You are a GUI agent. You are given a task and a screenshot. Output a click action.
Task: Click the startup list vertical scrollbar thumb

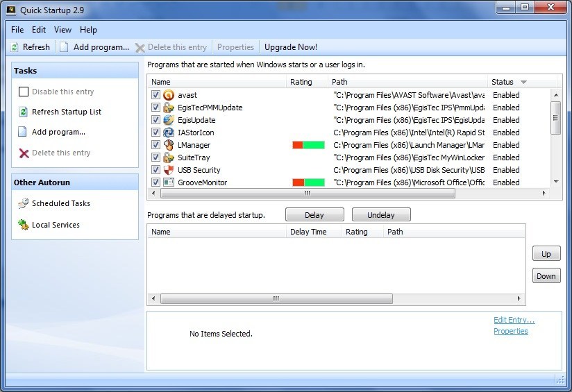tap(555, 118)
